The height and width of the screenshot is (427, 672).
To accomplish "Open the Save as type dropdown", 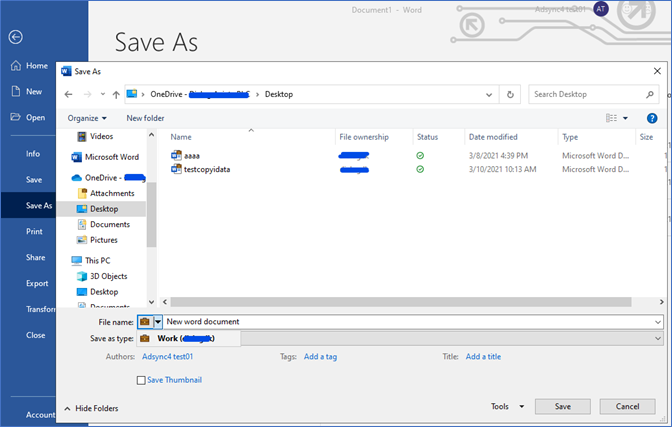I will pos(657,339).
